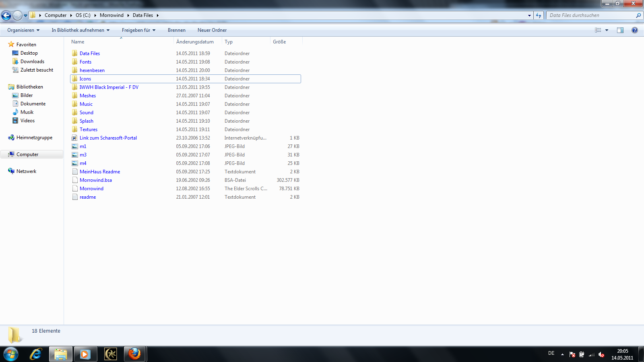
Task: Open the view options dropdown arrow
Action: pos(607,30)
